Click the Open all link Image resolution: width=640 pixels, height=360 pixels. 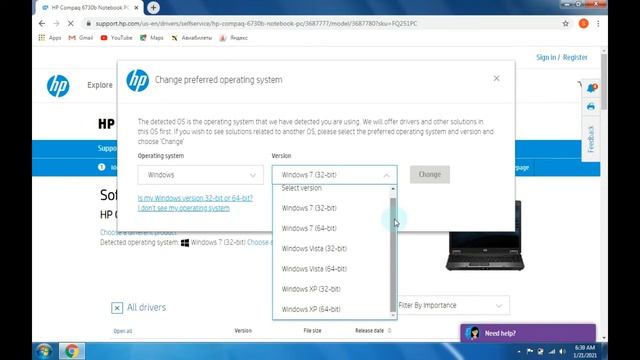123,331
